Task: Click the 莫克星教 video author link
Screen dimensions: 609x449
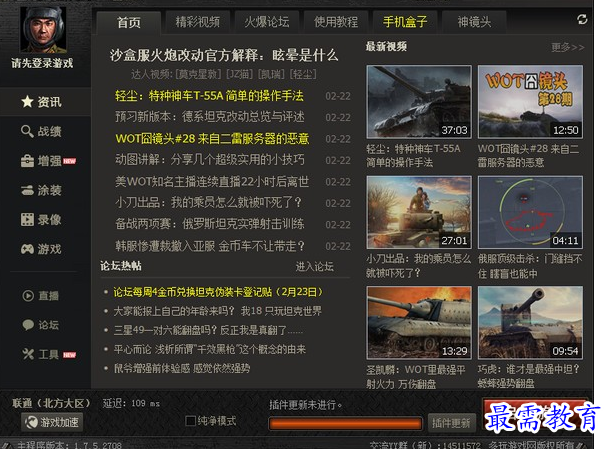Action: (198, 74)
